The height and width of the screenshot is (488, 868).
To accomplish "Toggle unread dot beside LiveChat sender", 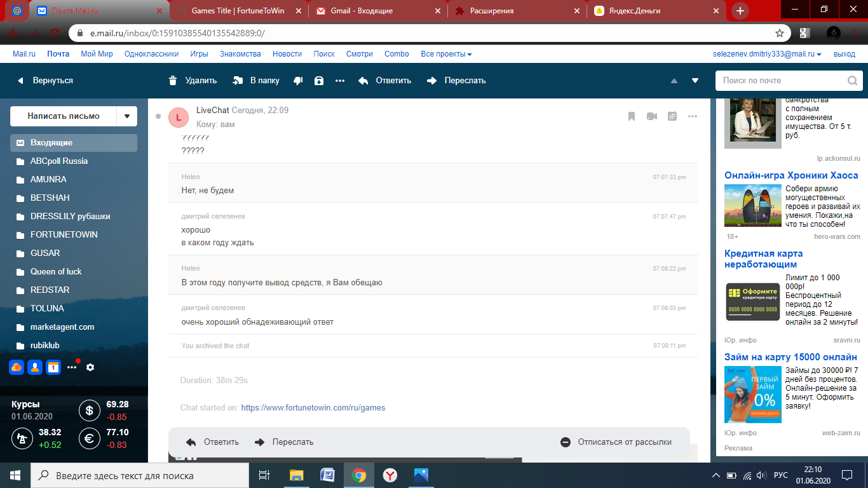I will 158,116.
